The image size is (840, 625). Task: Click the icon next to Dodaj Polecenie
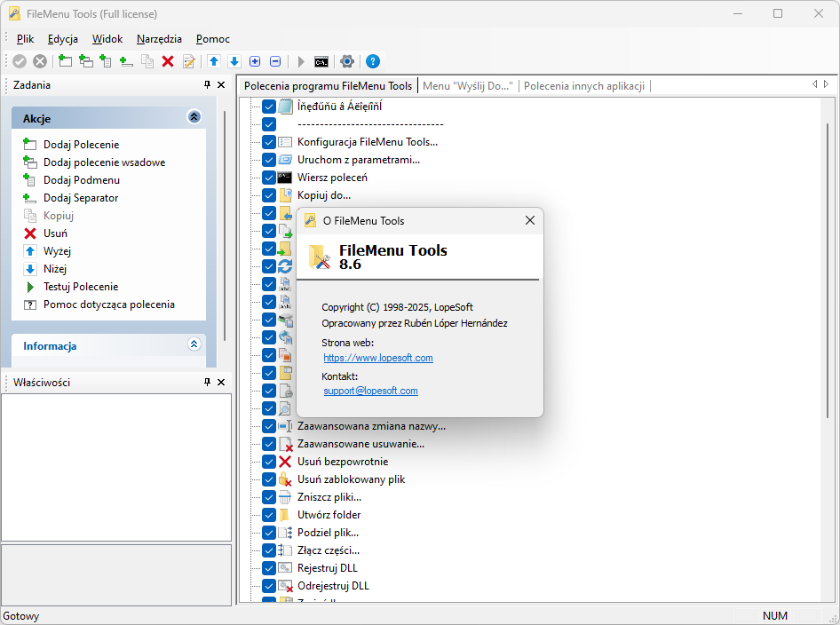30,144
